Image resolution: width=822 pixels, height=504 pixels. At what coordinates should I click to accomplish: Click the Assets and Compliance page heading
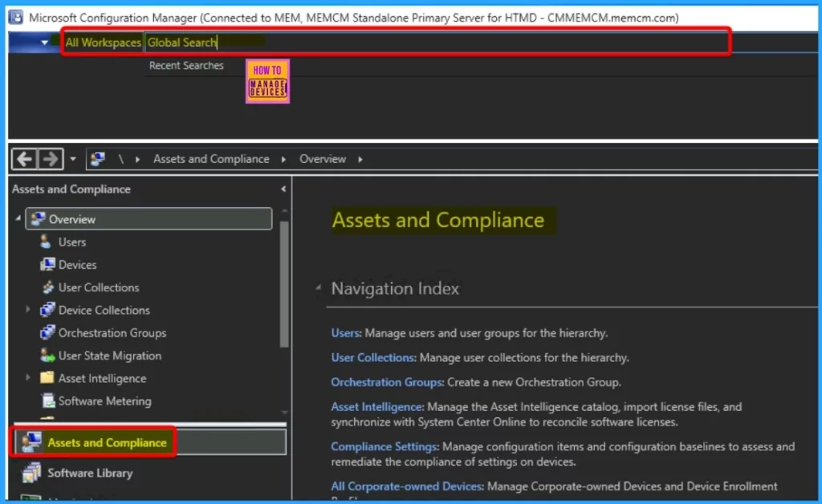click(x=438, y=220)
